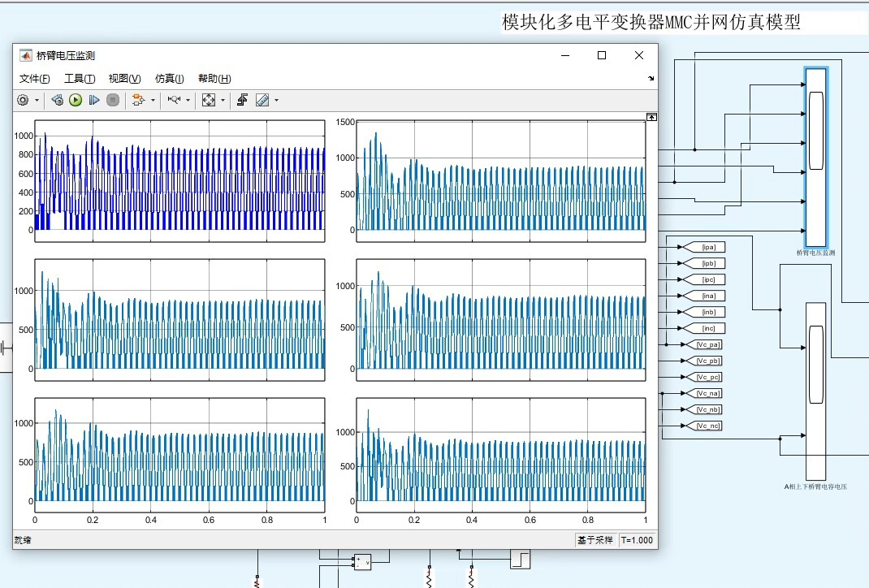
Task: Click the maximize axes icon on plot
Action: 651,117
